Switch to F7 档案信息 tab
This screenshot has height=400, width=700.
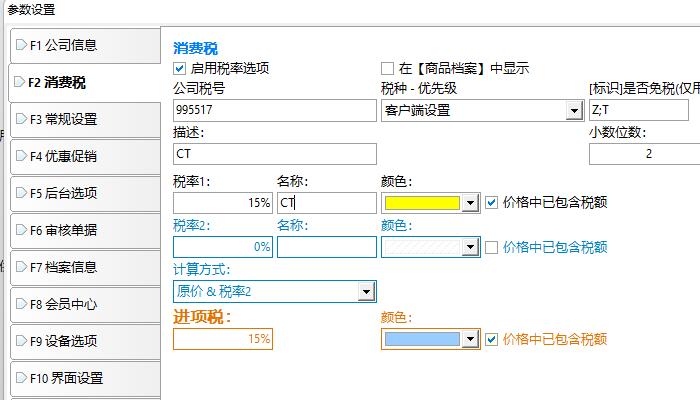[85, 267]
